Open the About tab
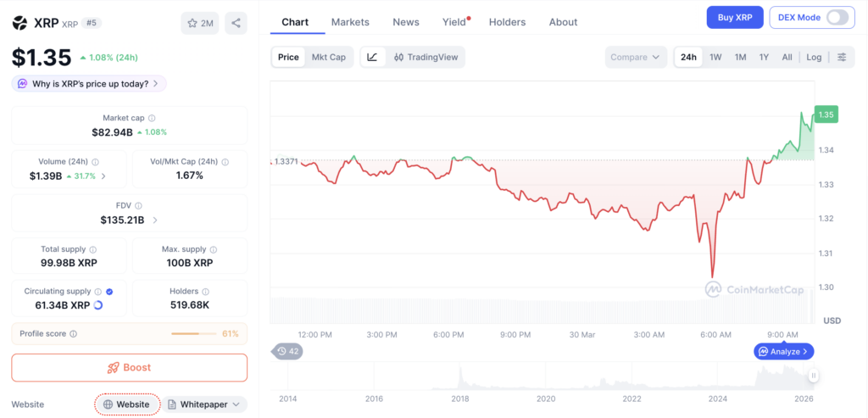Screen dimensions: 868x418 pos(563,22)
